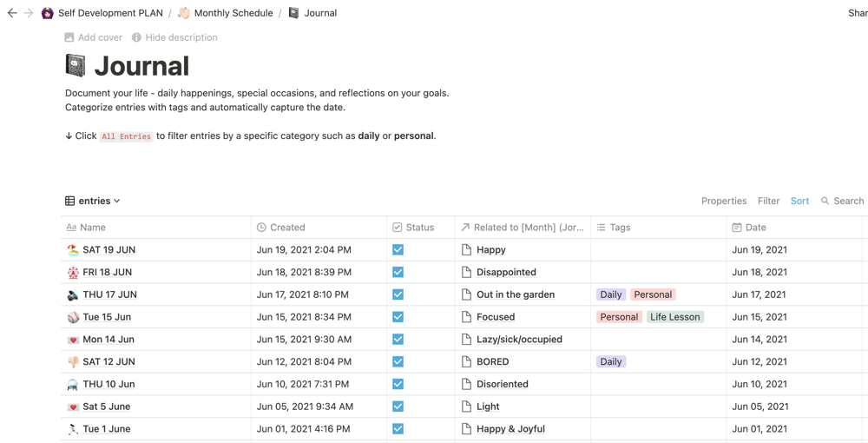Uncheck Status for Tue 15 Jun
Screen dimensions: 868x443
[x=398, y=317]
